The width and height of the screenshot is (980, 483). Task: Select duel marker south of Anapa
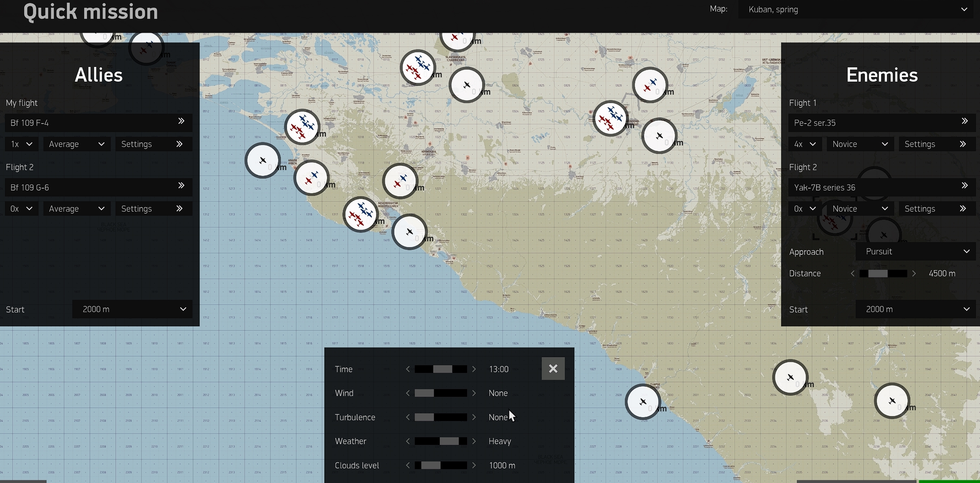click(x=311, y=178)
